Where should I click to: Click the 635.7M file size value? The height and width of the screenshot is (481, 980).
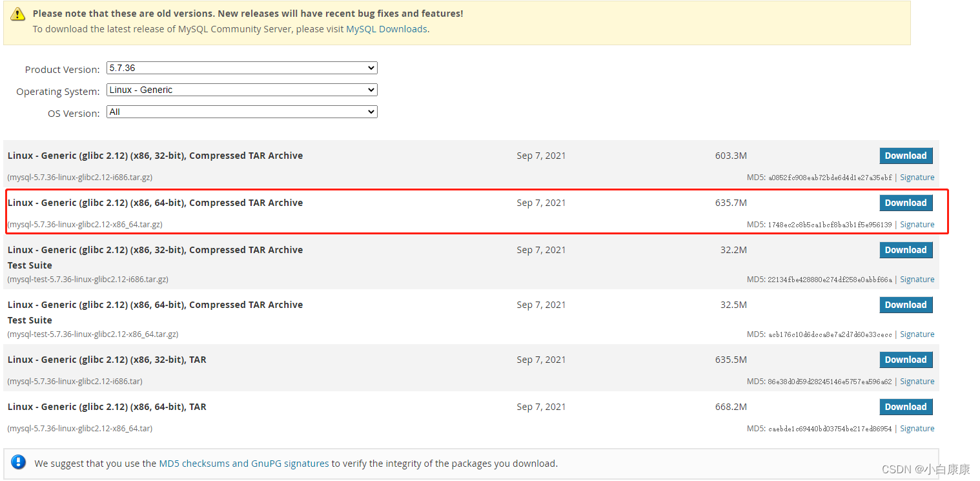point(731,203)
